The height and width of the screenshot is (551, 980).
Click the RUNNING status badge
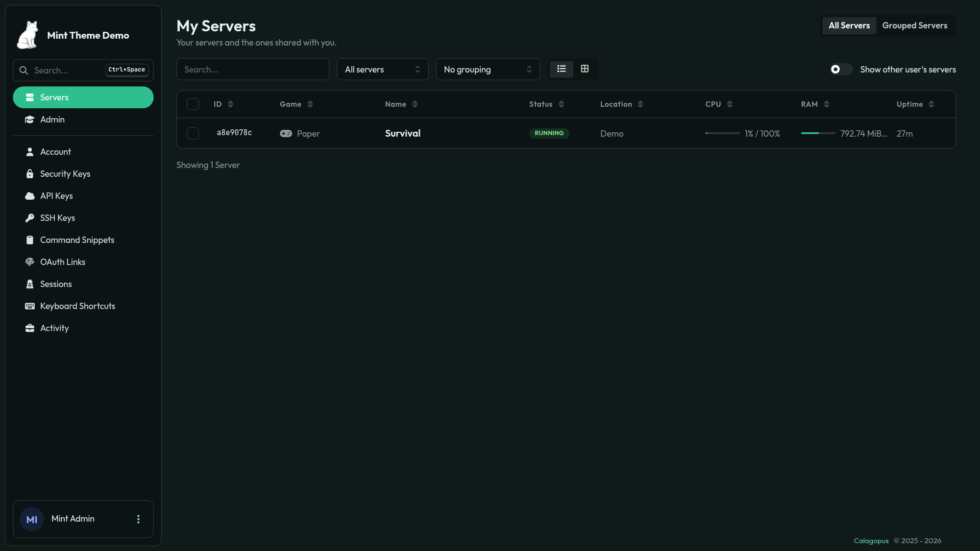pos(549,133)
